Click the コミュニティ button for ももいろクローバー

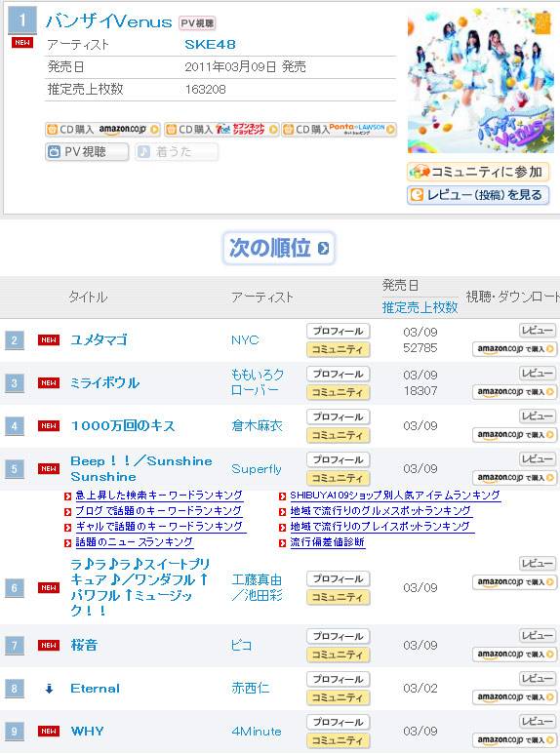(338, 392)
